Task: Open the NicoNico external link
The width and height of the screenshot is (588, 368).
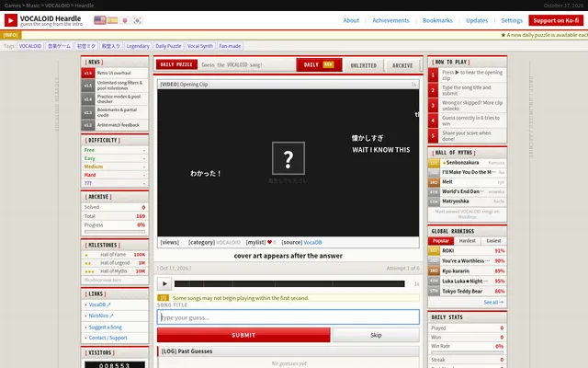Action: point(101,316)
